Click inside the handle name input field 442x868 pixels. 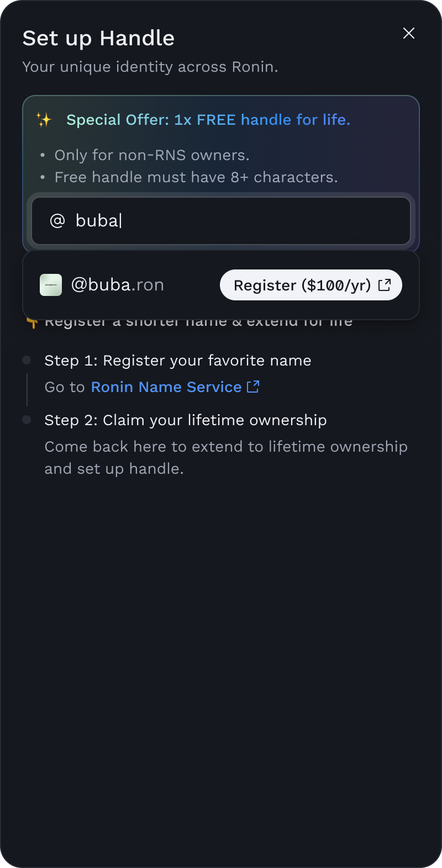(x=221, y=220)
